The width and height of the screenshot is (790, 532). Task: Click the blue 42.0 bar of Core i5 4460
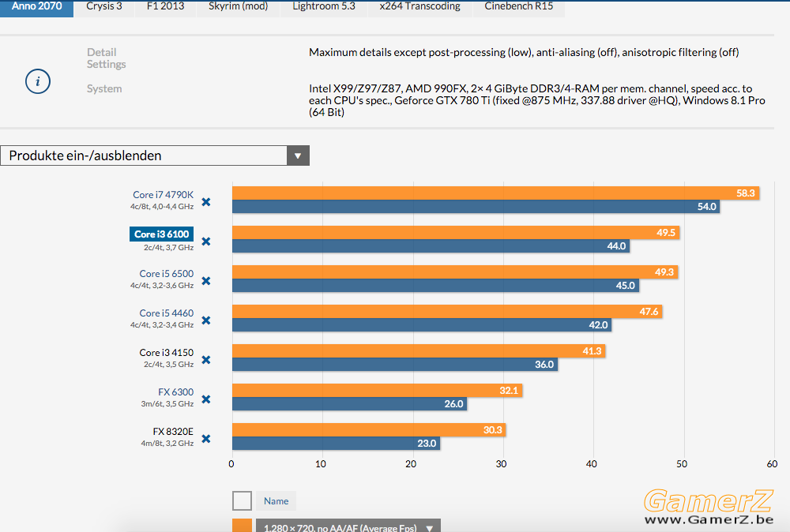[x=422, y=324]
